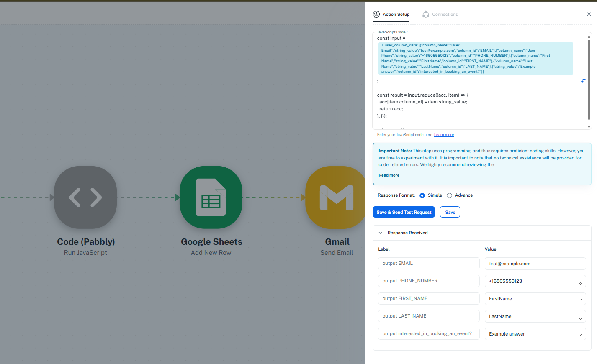This screenshot has width=597, height=364.
Task: Expand the note with Read more
Action: point(389,175)
